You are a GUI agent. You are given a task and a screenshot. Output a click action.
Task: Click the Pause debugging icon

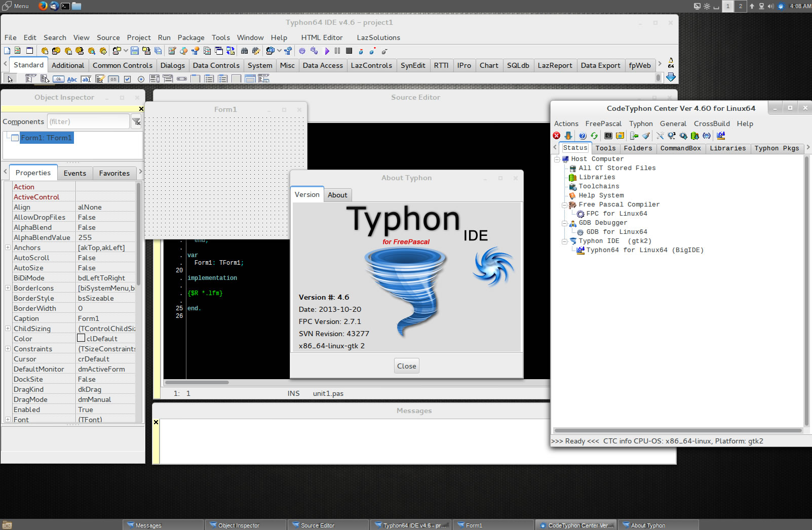click(337, 51)
